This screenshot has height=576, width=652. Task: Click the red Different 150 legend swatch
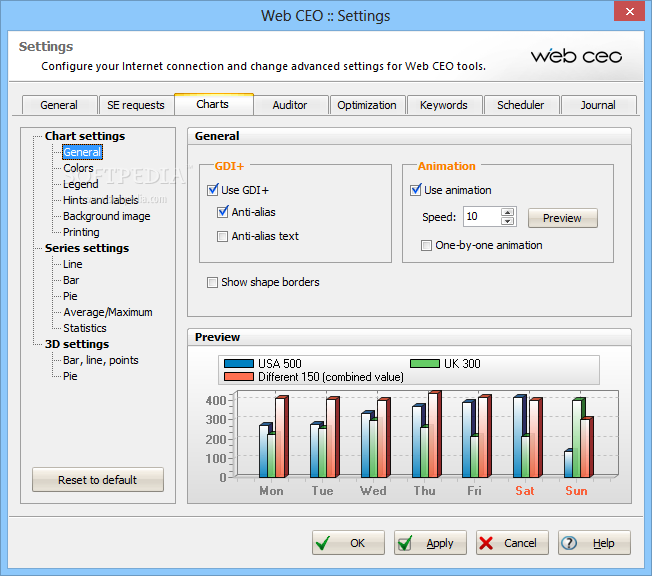coord(239,377)
